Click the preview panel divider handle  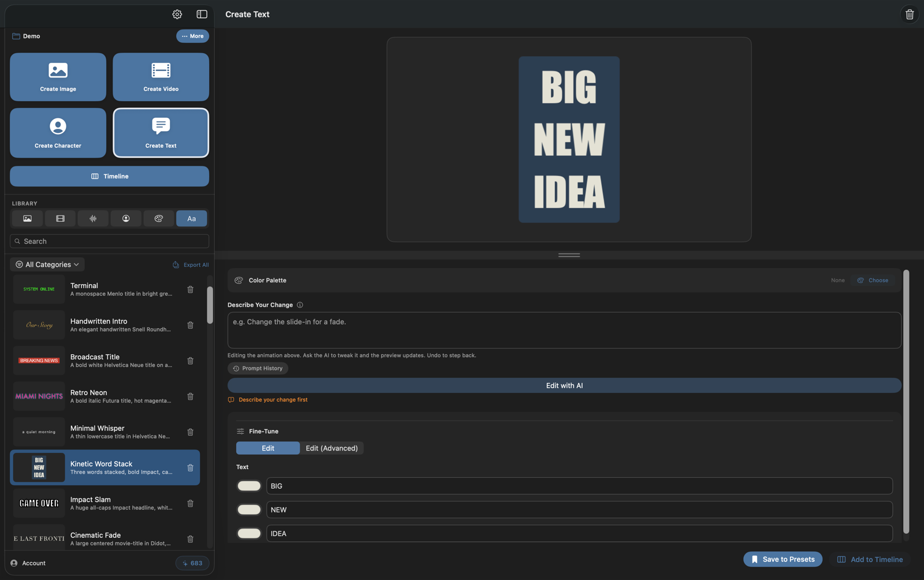[569, 255]
